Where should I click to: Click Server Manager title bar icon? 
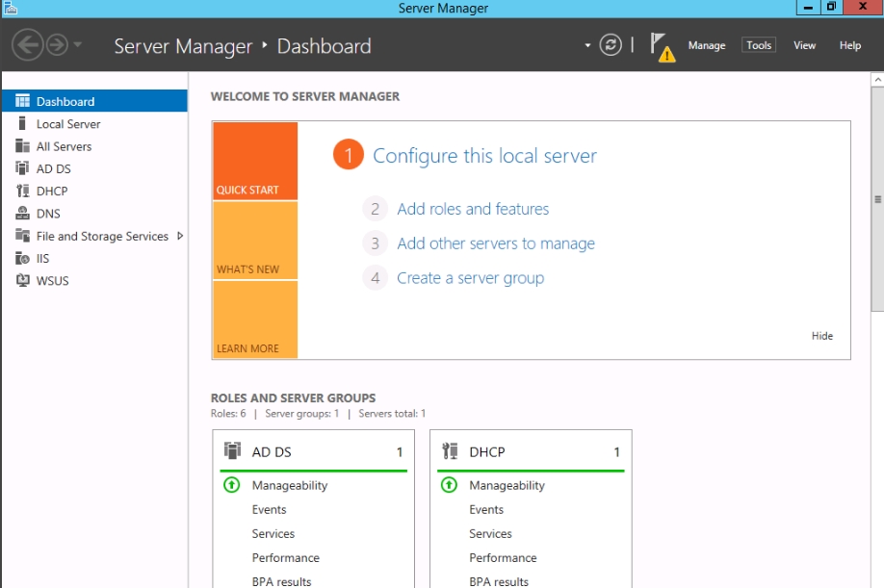point(11,8)
